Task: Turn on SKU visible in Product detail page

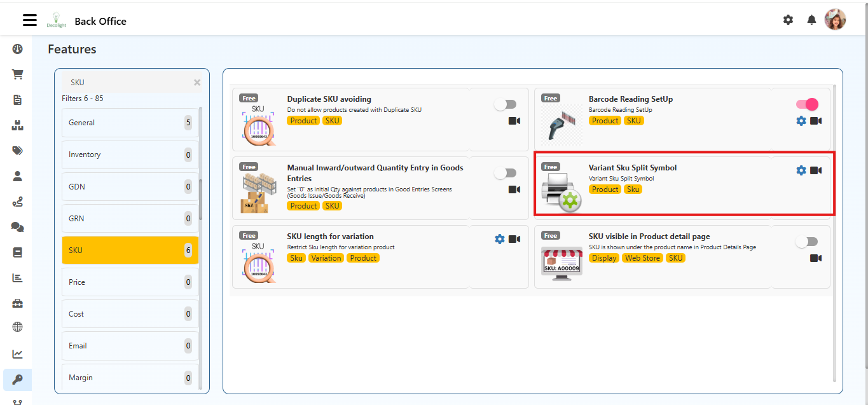Action: pos(806,241)
